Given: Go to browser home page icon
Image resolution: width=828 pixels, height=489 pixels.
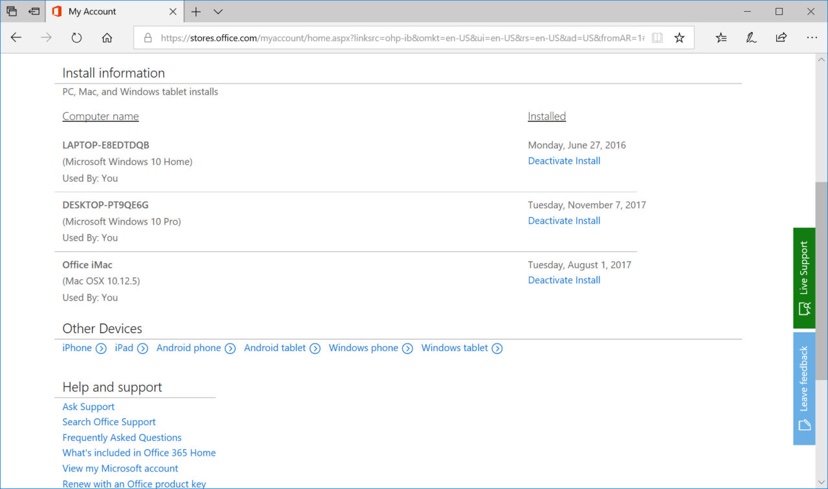Looking at the screenshot, I should (107, 38).
